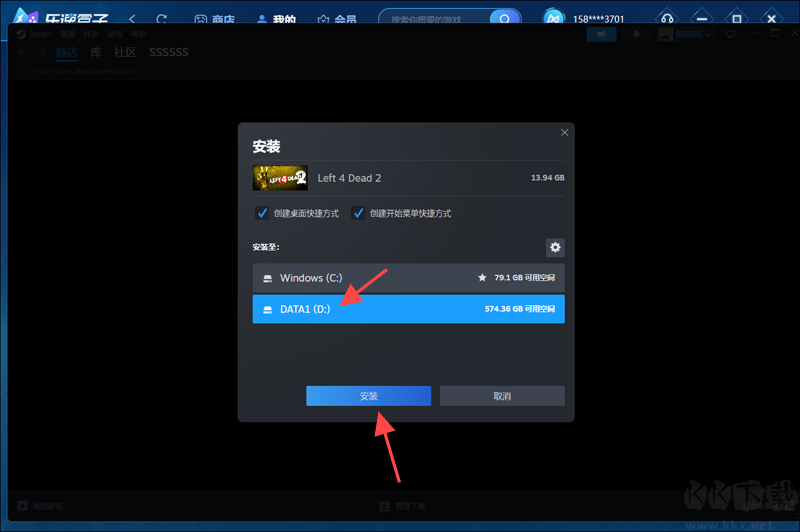
Task: Open the 我的 tab in top launcher bar
Action: (276, 19)
